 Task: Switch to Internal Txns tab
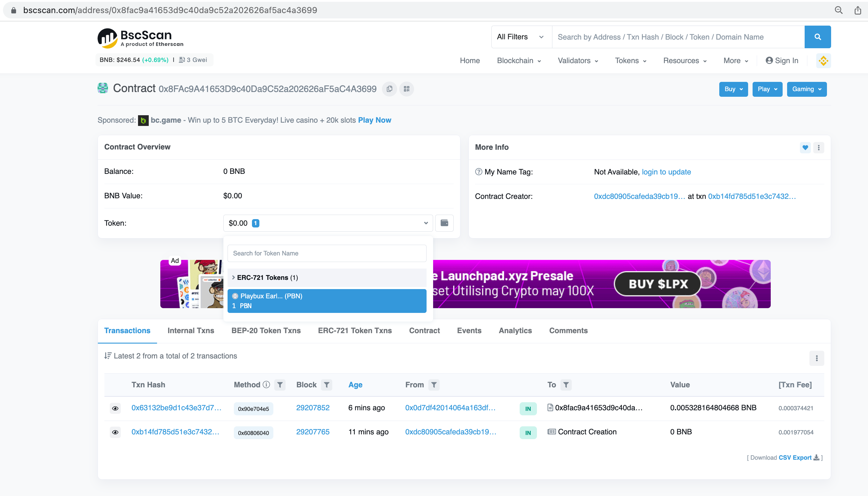click(191, 330)
